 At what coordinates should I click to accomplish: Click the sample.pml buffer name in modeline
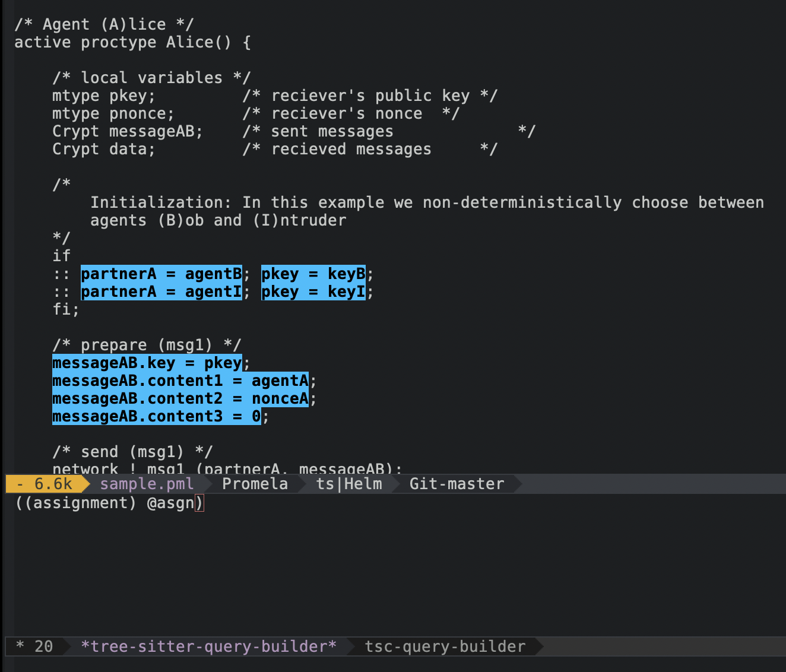click(x=147, y=484)
